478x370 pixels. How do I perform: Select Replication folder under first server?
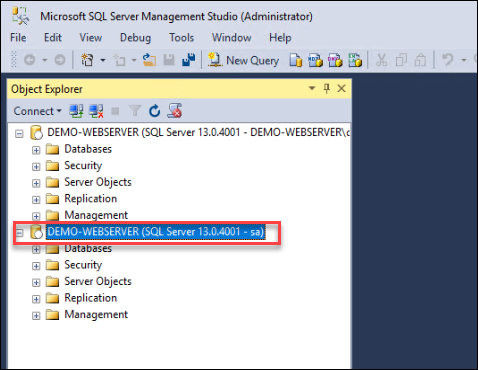pos(90,199)
